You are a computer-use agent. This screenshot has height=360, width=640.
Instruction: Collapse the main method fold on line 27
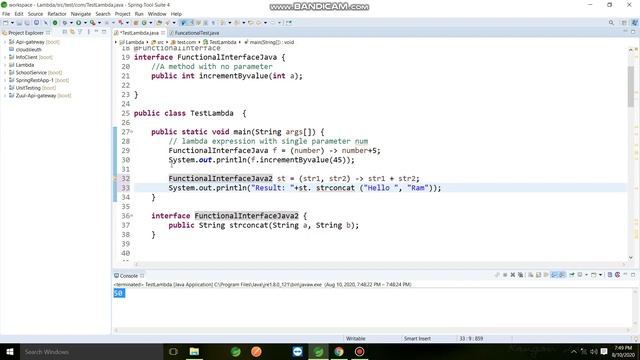(x=131, y=132)
